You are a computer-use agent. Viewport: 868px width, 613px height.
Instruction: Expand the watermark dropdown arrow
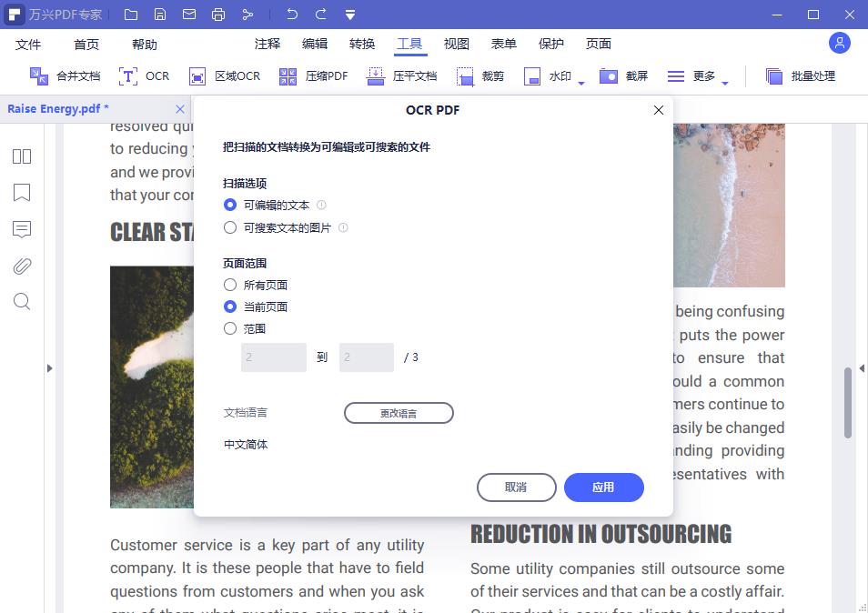(x=581, y=83)
